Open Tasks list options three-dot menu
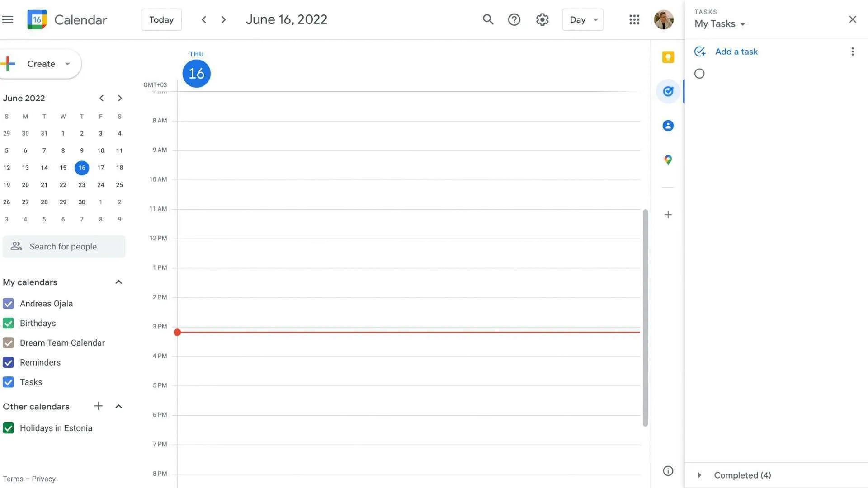This screenshot has width=868, height=488. 852,52
